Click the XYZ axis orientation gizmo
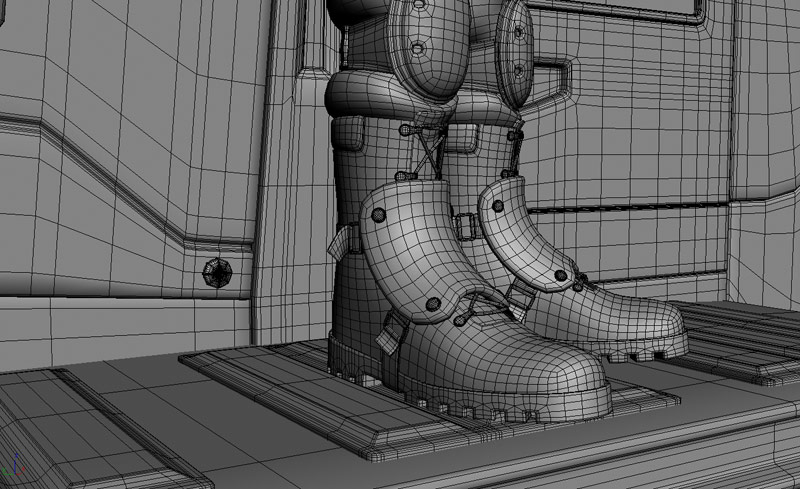800x489 pixels. [x=15, y=465]
